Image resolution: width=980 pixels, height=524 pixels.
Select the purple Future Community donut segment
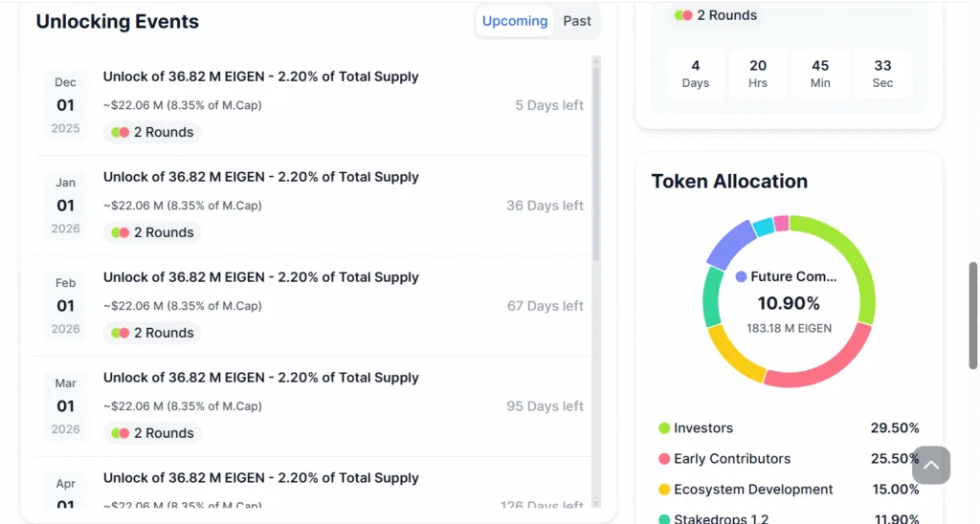point(729,245)
